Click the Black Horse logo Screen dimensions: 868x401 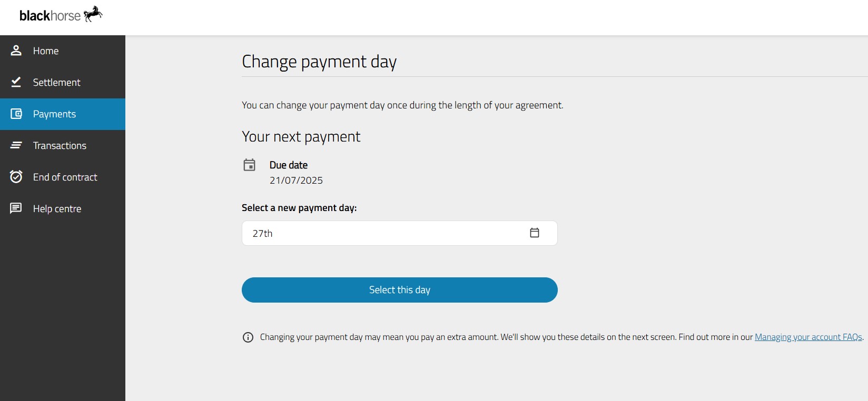pyautogui.click(x=61, y=15)
